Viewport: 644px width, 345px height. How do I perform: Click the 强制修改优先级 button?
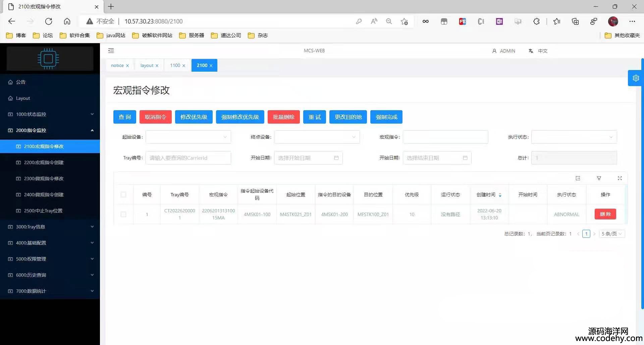(x=240, y=117)
